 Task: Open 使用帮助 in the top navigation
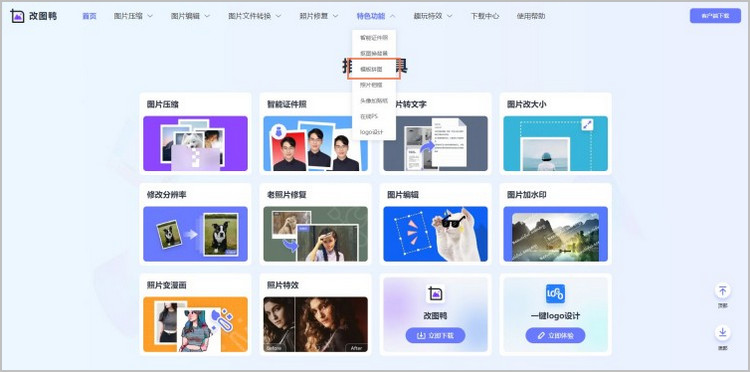coord(530,16)
